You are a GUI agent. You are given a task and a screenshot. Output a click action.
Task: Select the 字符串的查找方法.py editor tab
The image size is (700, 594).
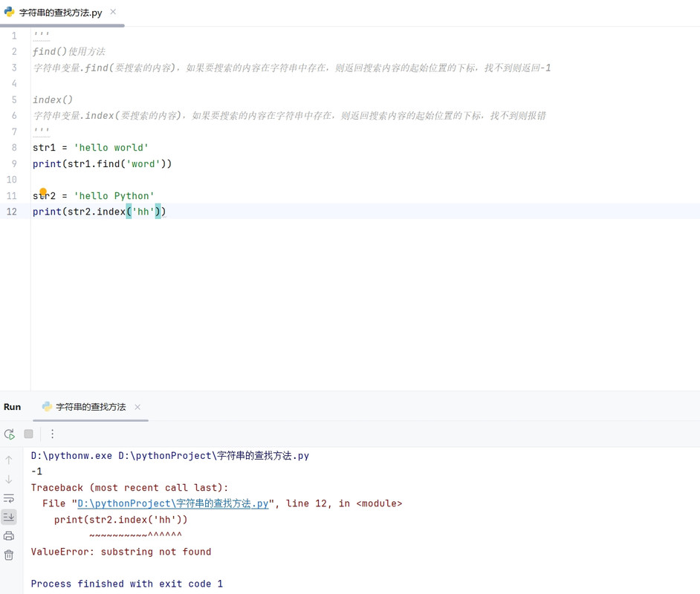(61, 13)
